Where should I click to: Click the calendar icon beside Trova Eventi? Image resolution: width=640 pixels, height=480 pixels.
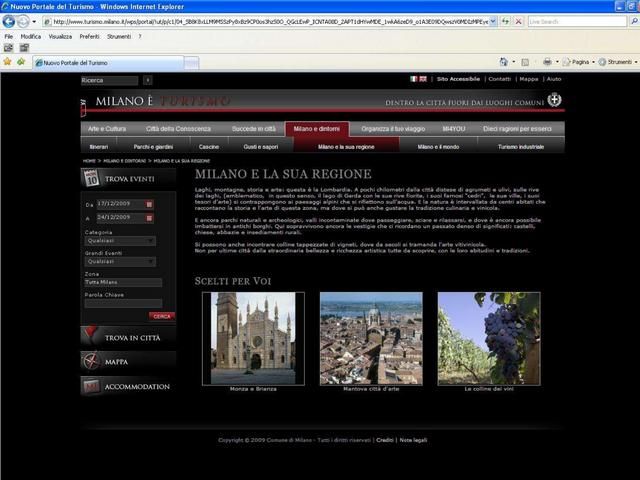tap(91, 178)
